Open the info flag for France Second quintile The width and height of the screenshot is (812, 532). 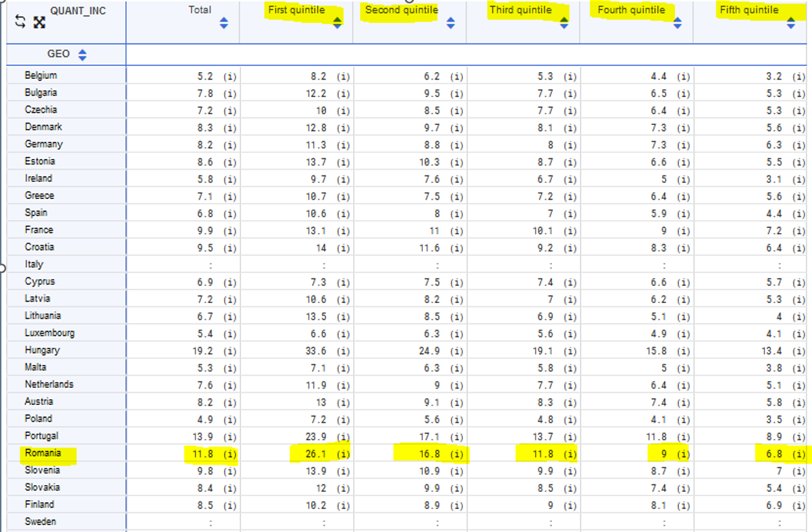[x=457, y=231]
